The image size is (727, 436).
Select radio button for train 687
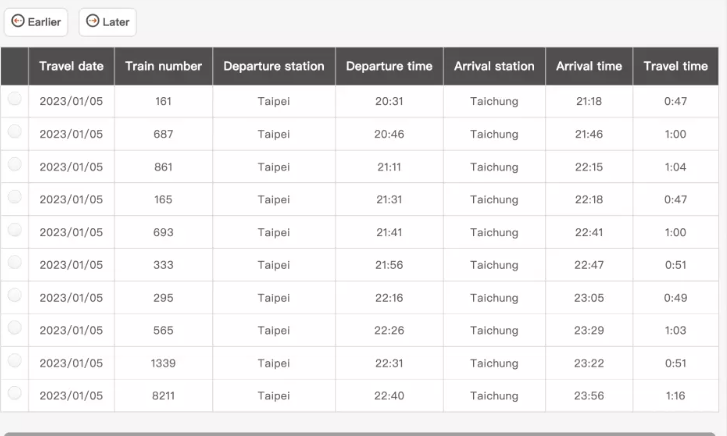(x=15, y=133)
